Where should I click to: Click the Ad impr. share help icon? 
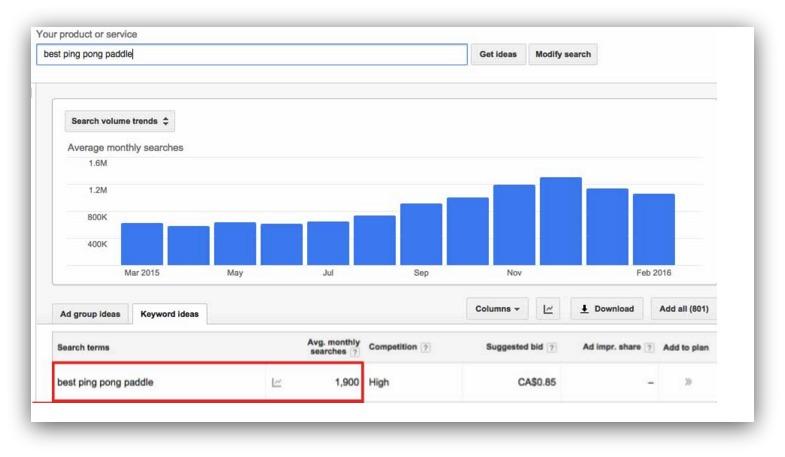point(649,347)
